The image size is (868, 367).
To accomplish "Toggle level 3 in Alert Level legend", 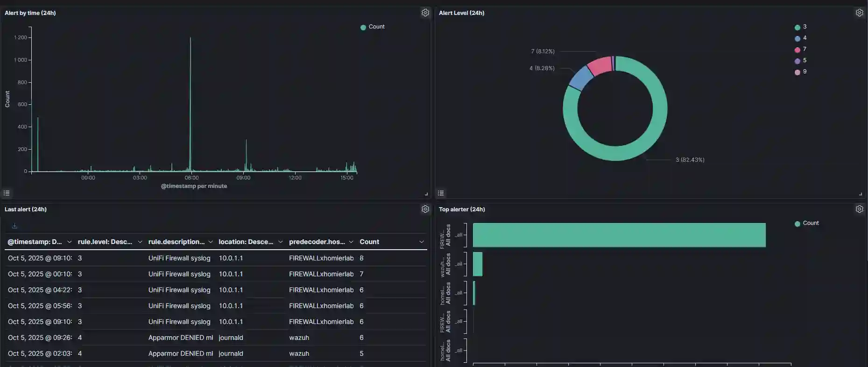I will [801, 27].
